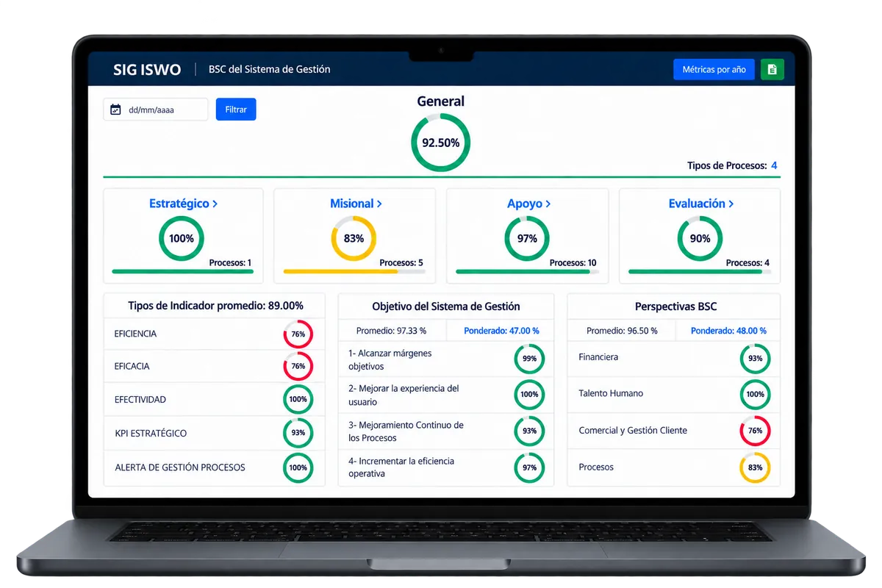Image resolution: width=882 pixels, height=588 pixels.
Task: Click the 76% gauge beside EFICIENCIA
Action: pyautogui.click(x=298, y=334)
